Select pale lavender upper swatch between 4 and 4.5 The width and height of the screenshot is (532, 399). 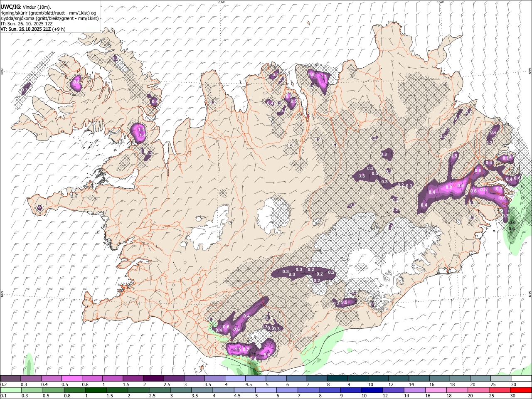[235, 379]
